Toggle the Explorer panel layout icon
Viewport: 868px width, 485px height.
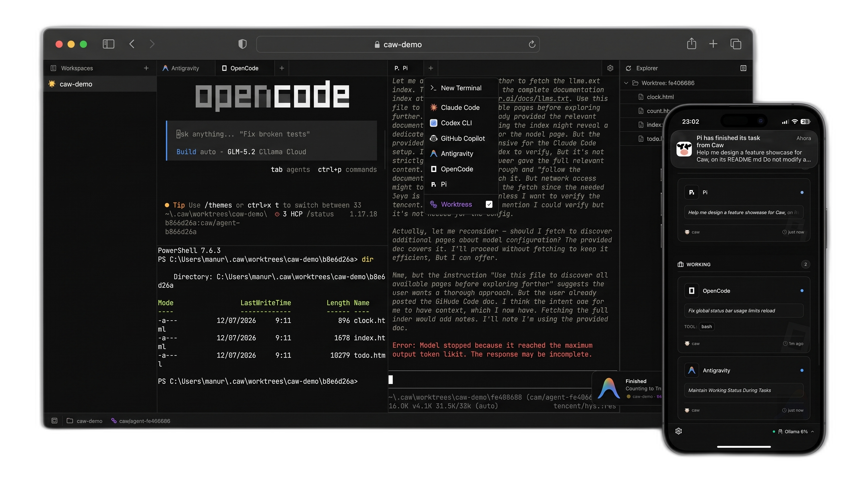743,68
